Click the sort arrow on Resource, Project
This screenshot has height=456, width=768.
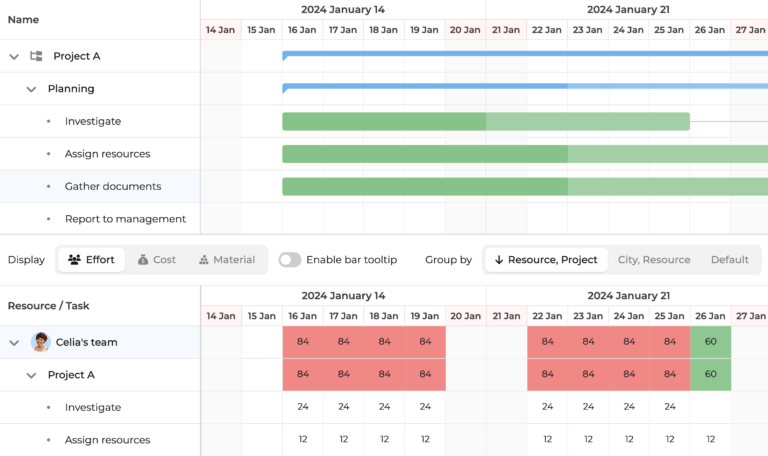click(498, 260)
